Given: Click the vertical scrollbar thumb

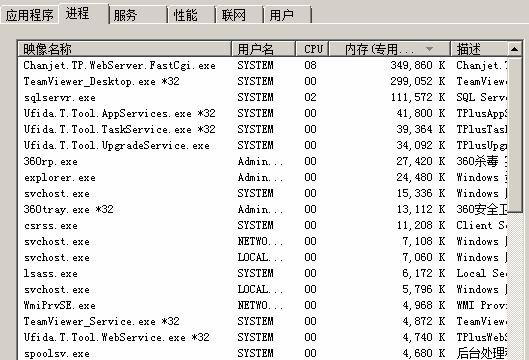Looking at the screenshot, I should (x=515, y=135).
